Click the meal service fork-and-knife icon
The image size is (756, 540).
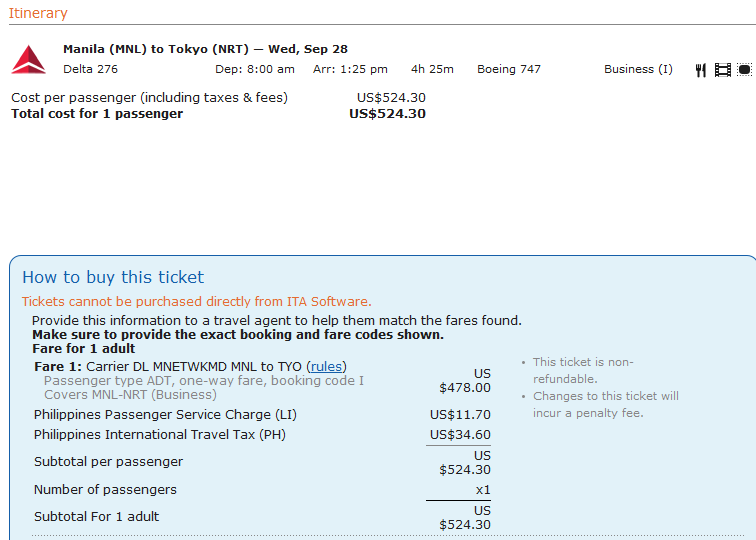point(701,70)
